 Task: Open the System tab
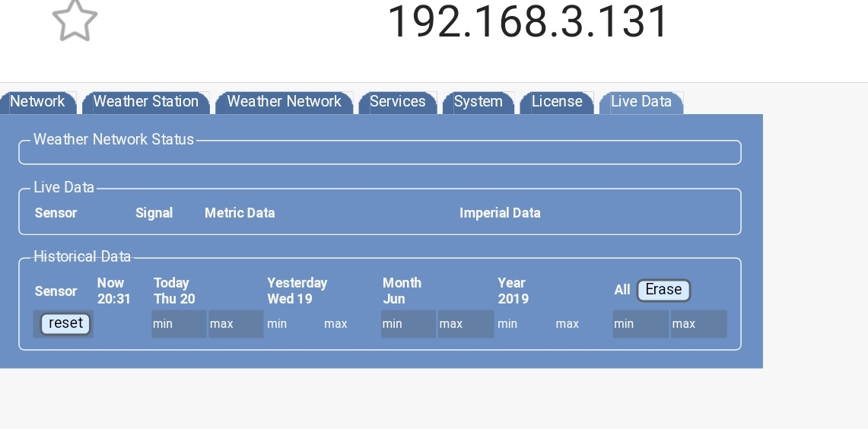click(478, 102)
